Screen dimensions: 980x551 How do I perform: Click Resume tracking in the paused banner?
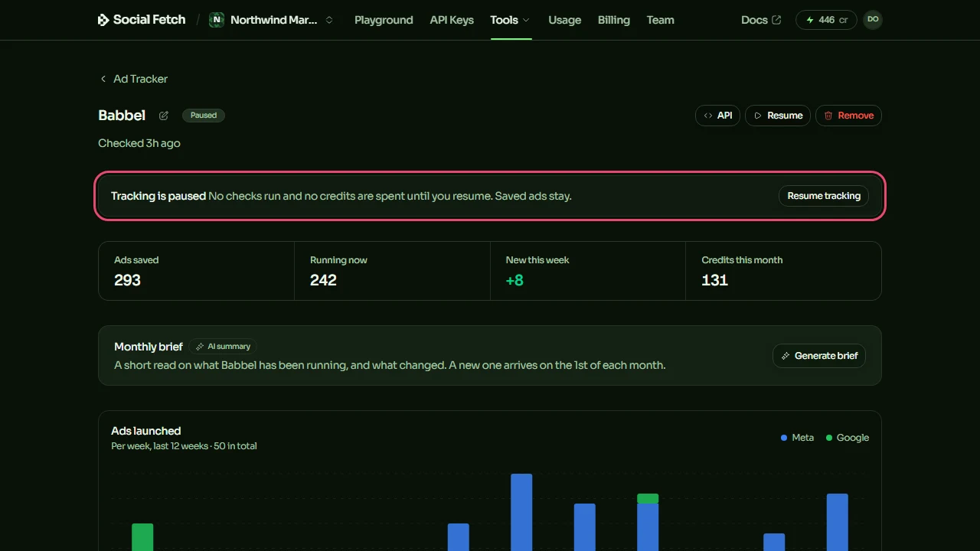click(x=824, y=196)
